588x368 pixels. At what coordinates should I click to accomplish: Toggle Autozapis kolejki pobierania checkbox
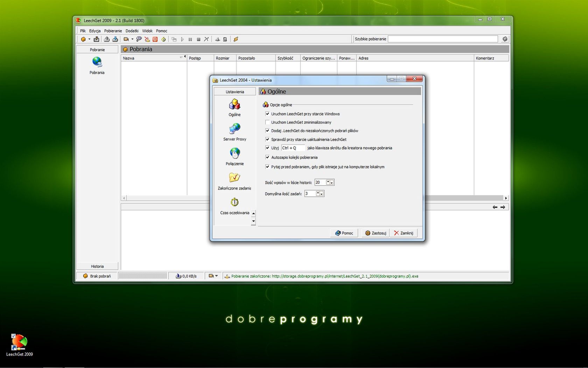pos(267,157)
